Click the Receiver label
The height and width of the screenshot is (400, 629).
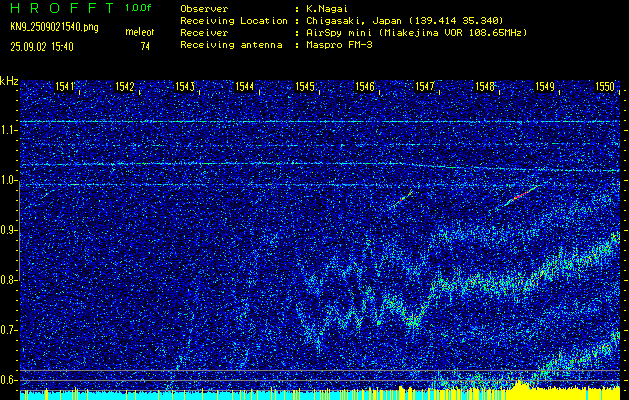pos(204,33)
